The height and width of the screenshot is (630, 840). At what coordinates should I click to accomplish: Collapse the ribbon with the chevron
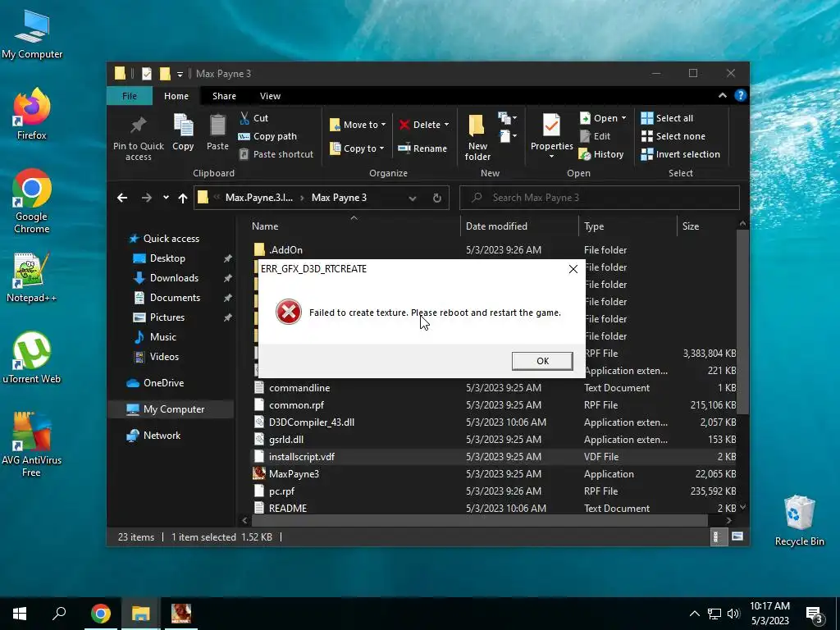(x=722, y=95)
